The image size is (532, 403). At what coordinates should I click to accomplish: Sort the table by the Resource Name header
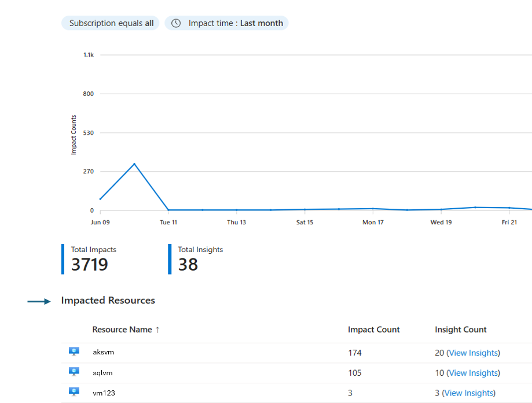[123, 329]
